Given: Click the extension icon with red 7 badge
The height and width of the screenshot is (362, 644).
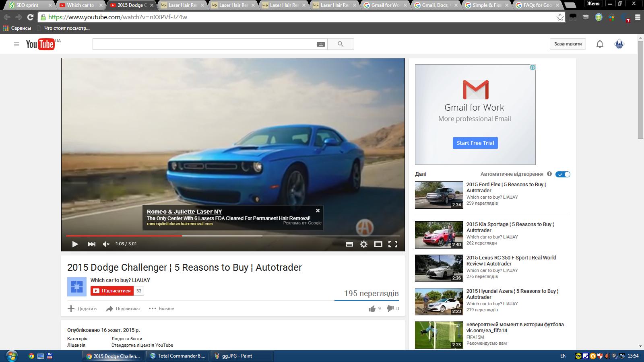Looking at the screenshot, I should coord(625,18).
